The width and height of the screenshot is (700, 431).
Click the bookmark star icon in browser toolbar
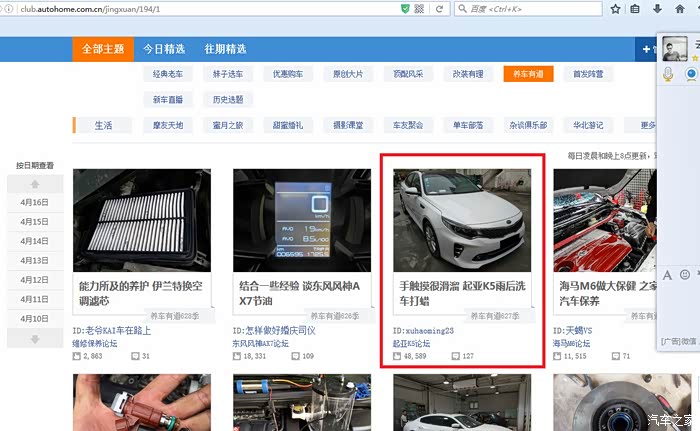click(x=613, y=8)
